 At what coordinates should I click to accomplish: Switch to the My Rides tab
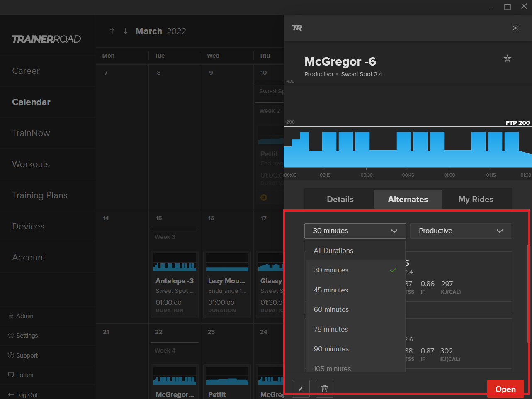coord(476,199)
